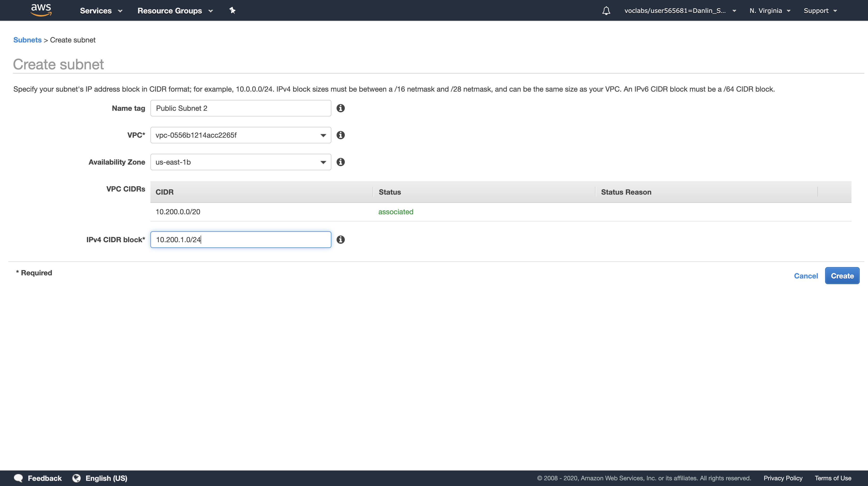
Task: Click the globe language icon
Action: pos(77,478)
